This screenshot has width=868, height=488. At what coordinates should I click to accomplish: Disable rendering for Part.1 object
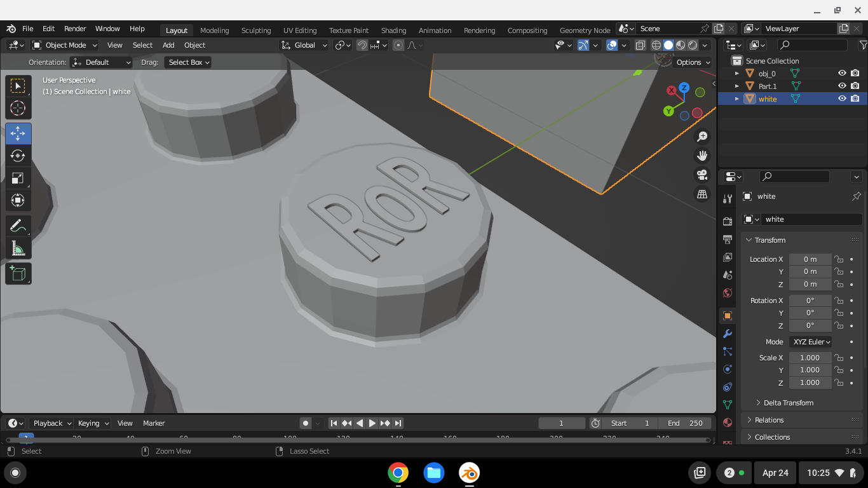coord(855,86)
